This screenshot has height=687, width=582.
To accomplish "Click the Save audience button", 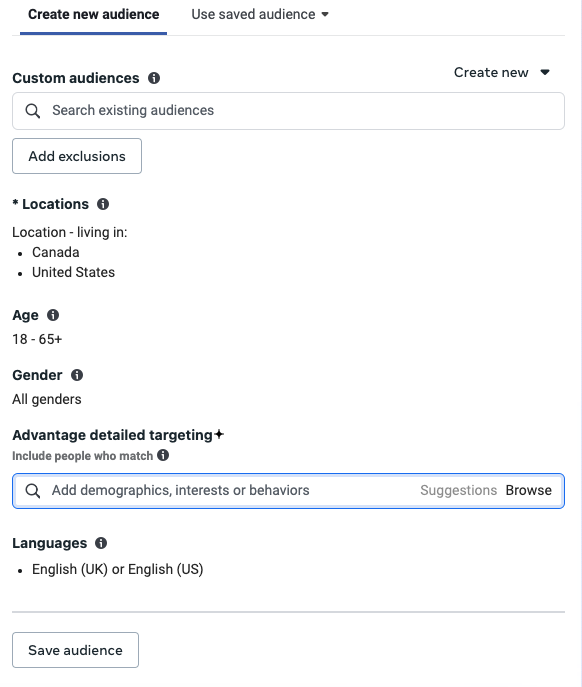I will click(x=75, y=650).
